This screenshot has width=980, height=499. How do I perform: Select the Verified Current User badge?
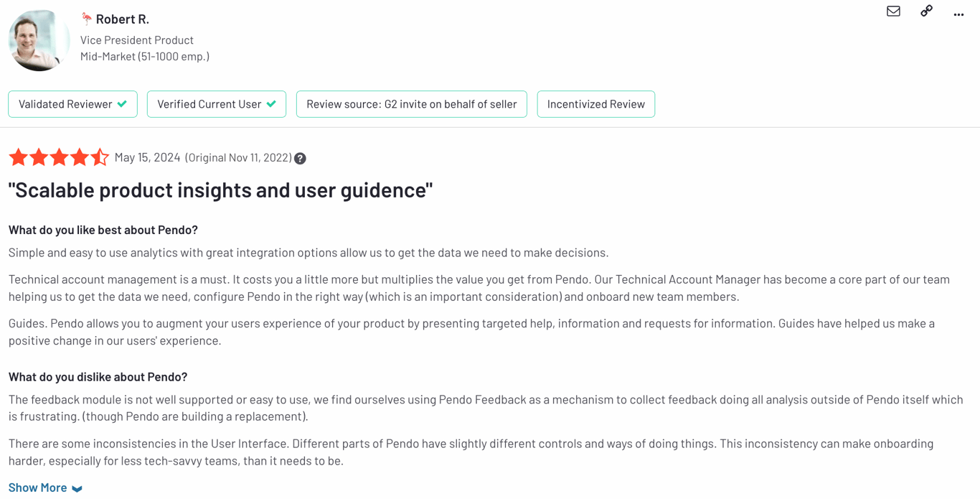(209, 104)
